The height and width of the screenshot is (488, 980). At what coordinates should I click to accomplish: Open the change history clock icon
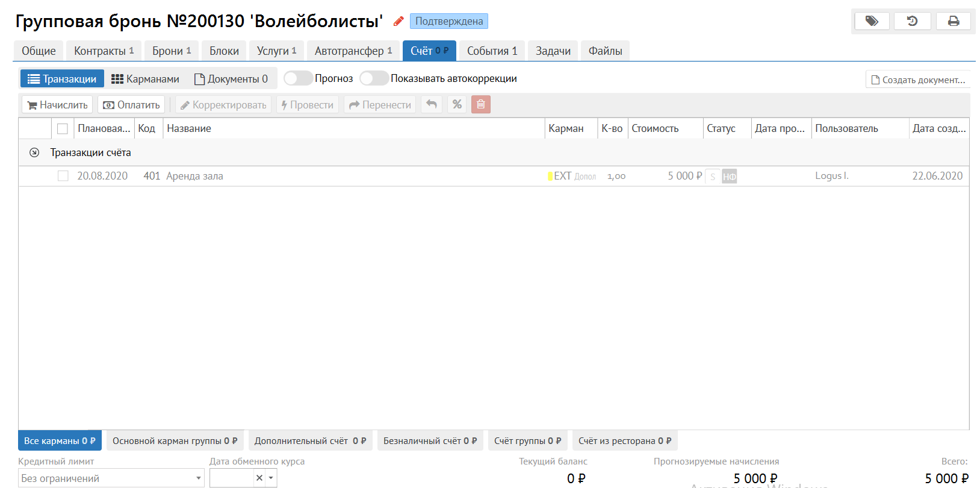point(913,21)
